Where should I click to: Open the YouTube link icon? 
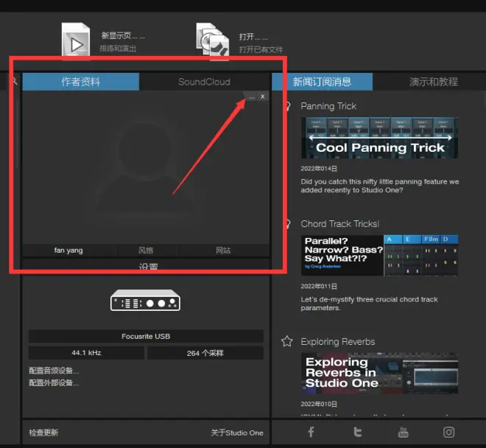pyautogui.click(x=404, y=432)
